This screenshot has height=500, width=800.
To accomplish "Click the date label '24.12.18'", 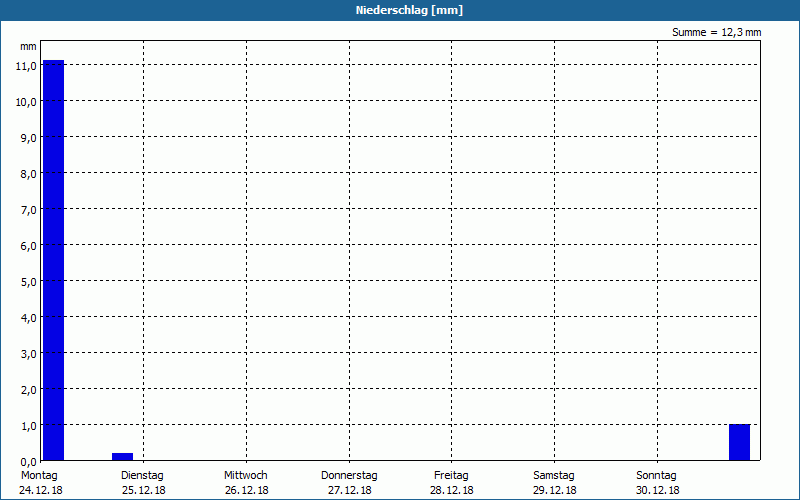I will coord(41,490).
